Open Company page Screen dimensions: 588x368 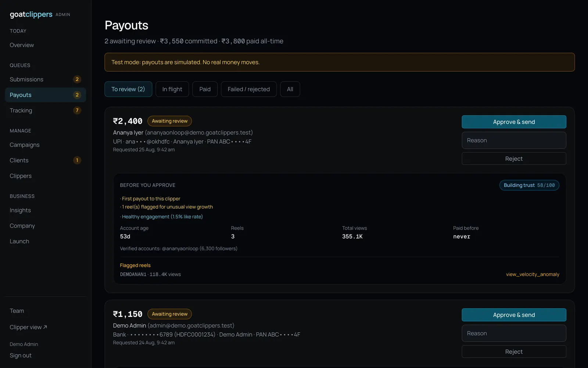[x=46, y=226]
